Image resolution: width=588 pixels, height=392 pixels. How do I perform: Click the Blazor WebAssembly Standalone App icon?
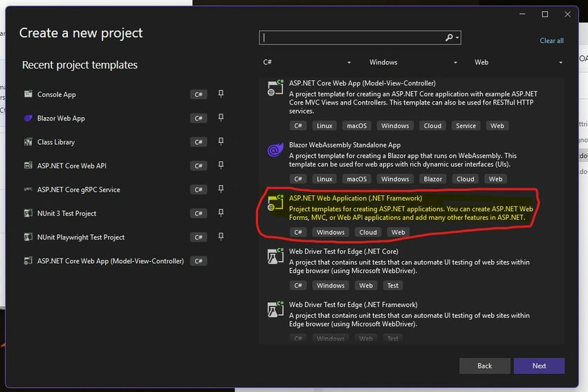pyautogui.click(x=275, y=150)
